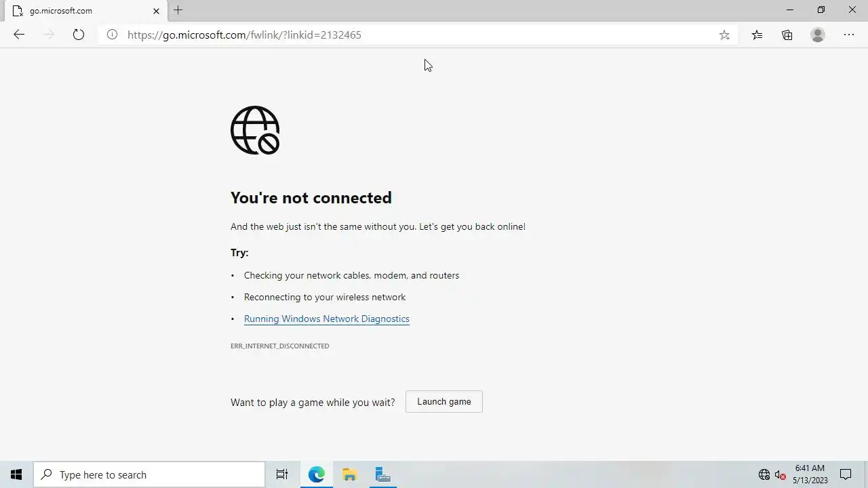Click the ERR_INTERNET_DISCONNECTED error code
This screenshot has height=488, width=868.
click(279, 346)
